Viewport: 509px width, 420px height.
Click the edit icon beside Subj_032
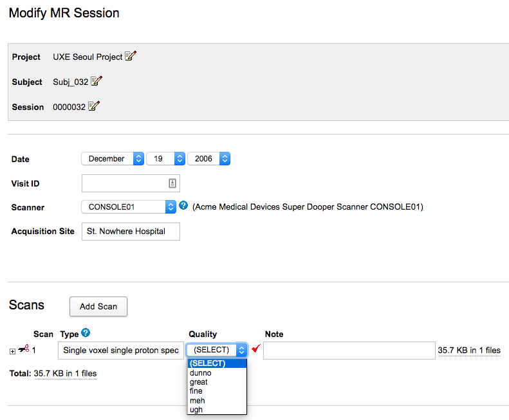(97, 82)
